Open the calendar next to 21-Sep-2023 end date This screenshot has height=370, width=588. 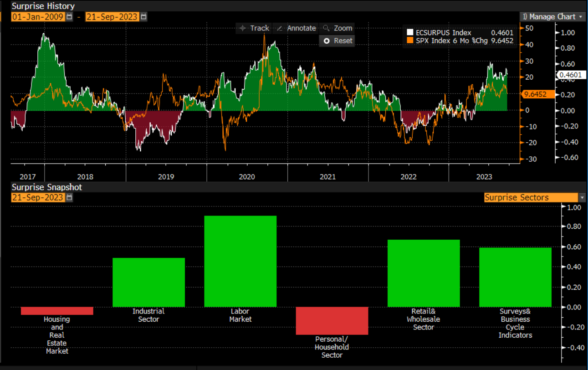pos(143,16)
